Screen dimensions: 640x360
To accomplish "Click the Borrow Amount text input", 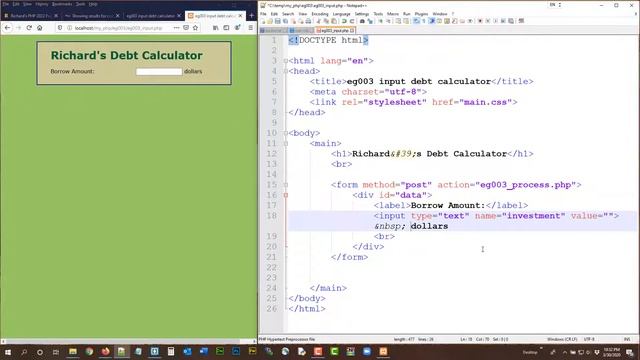I will 159,71.
